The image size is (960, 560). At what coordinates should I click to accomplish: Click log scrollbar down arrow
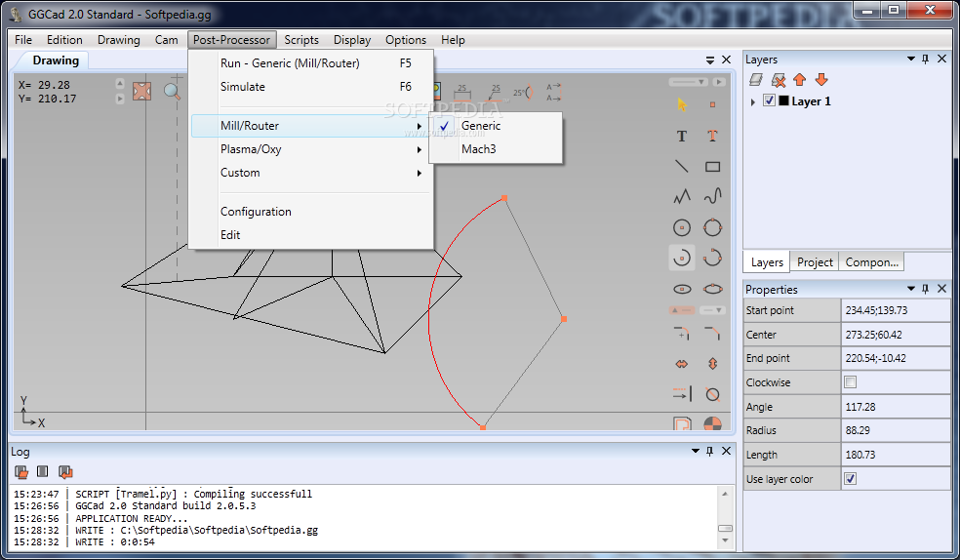click(x=725, y=540)
